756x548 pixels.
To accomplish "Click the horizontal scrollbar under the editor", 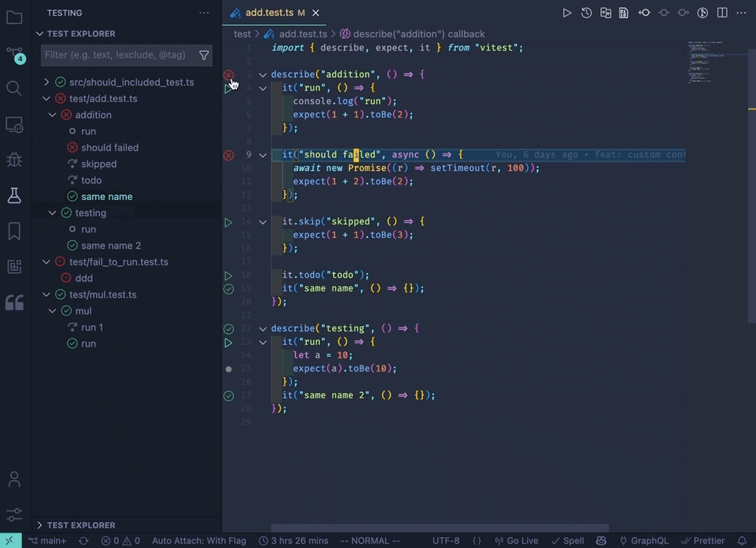I will [x=439, y=528].
